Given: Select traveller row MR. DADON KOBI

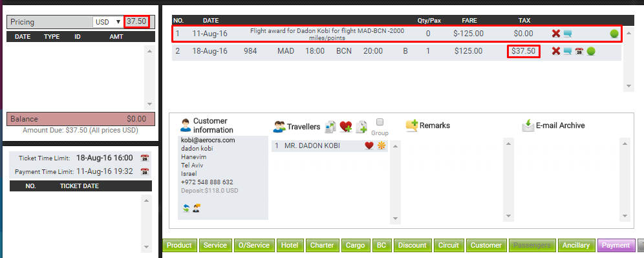Looking at the screenshot, I should point(329,145).
